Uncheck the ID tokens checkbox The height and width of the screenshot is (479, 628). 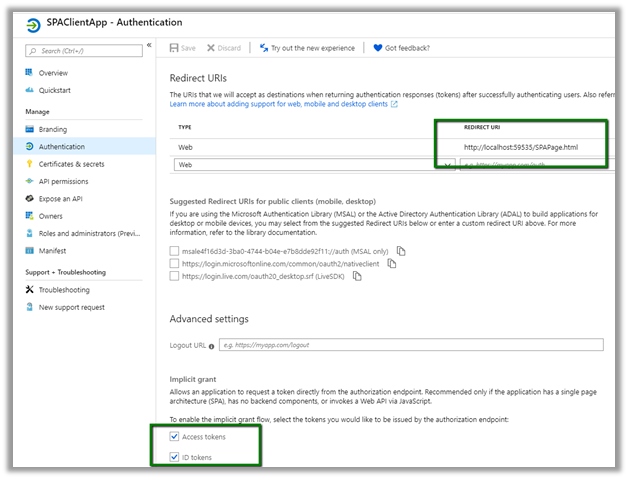coord(175,457)
